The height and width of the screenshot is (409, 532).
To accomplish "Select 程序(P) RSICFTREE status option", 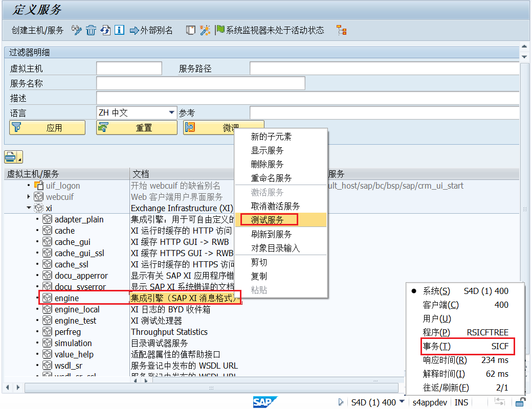I will [x=465, y=332].
